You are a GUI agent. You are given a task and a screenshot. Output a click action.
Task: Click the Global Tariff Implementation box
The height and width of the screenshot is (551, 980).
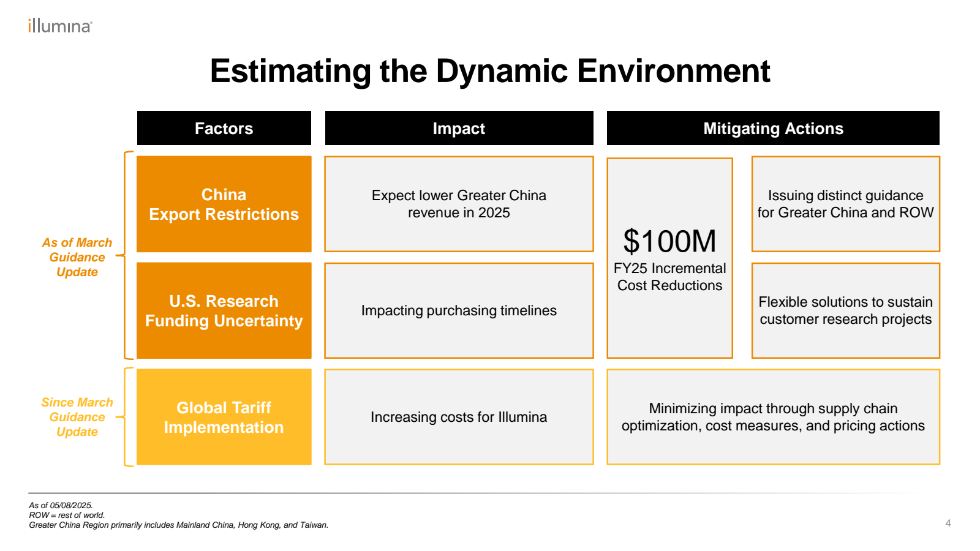[224, 418]
